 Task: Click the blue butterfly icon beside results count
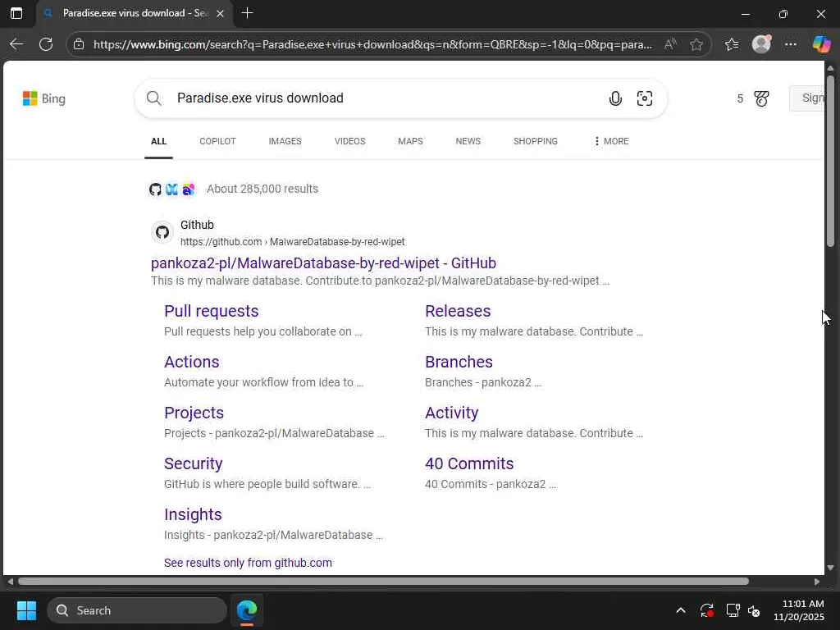tap(171, 189)
